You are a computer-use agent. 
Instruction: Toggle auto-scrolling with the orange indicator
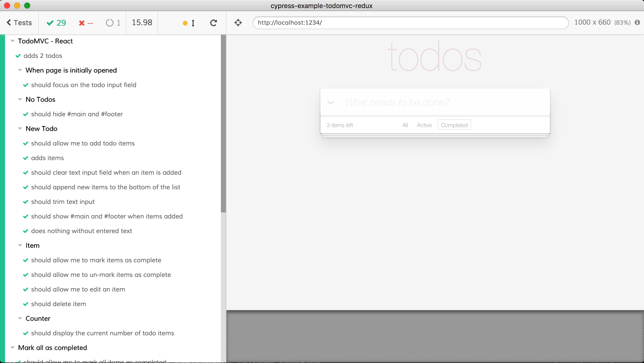click(x=185, y=23)
